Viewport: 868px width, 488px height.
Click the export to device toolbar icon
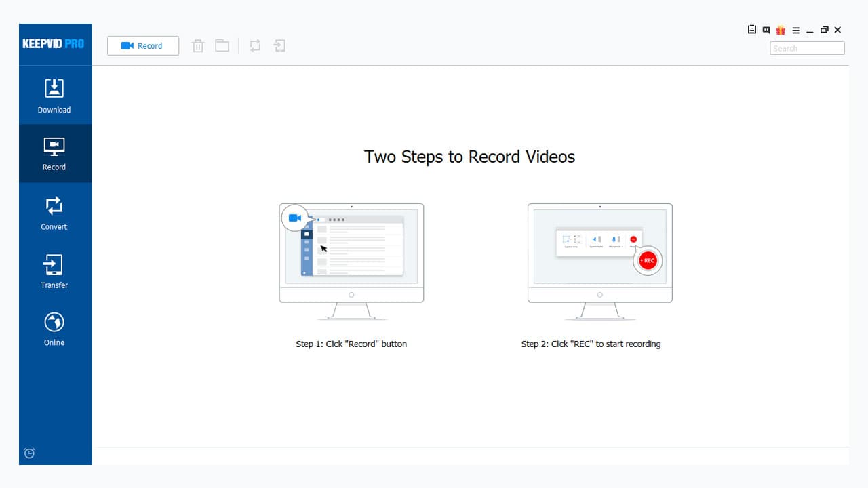[279, 45]
